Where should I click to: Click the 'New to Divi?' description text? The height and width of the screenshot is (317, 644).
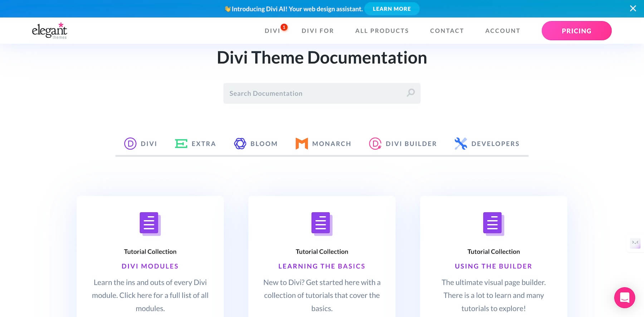pos(322,295)
